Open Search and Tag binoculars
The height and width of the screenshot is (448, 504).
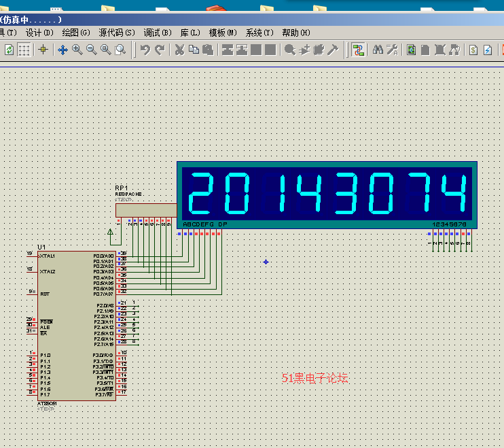(378, 50)
